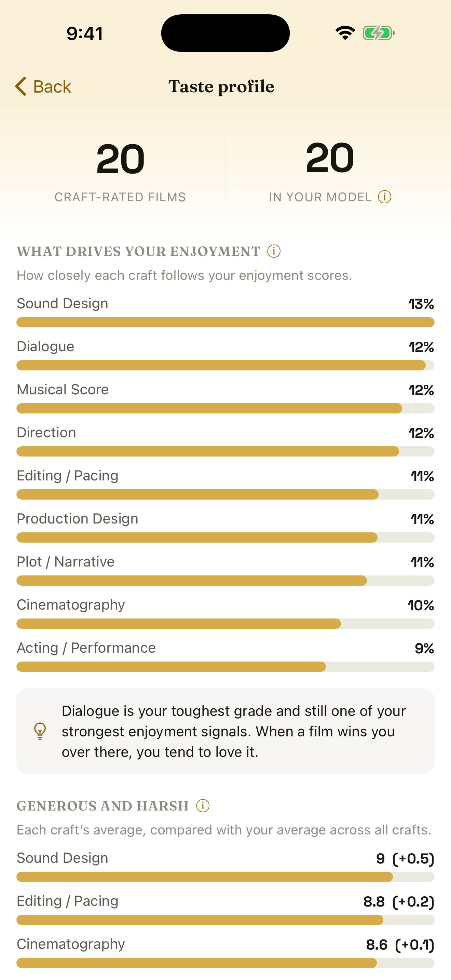
Task: Select Editing / Pacing 8.8 average bar
Action: (x=225, y=920)
